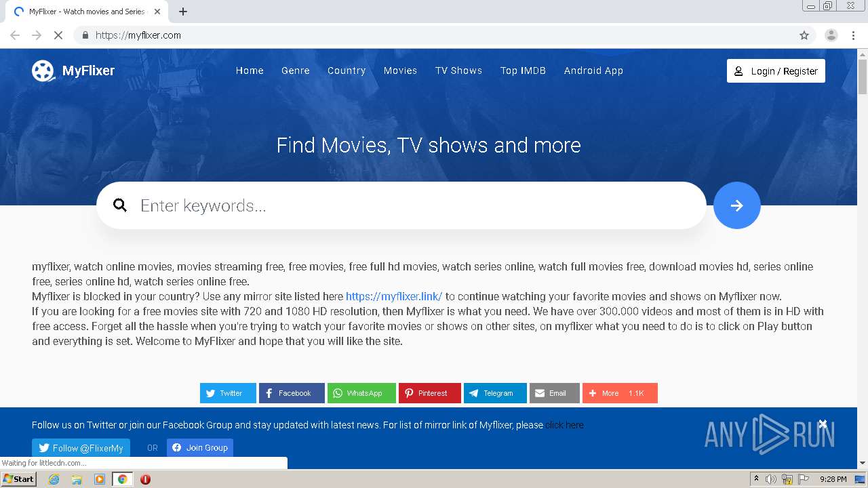Screen dimensions: 868x488
Task: Share the page on Facebook
Action: tap(292, 393)
